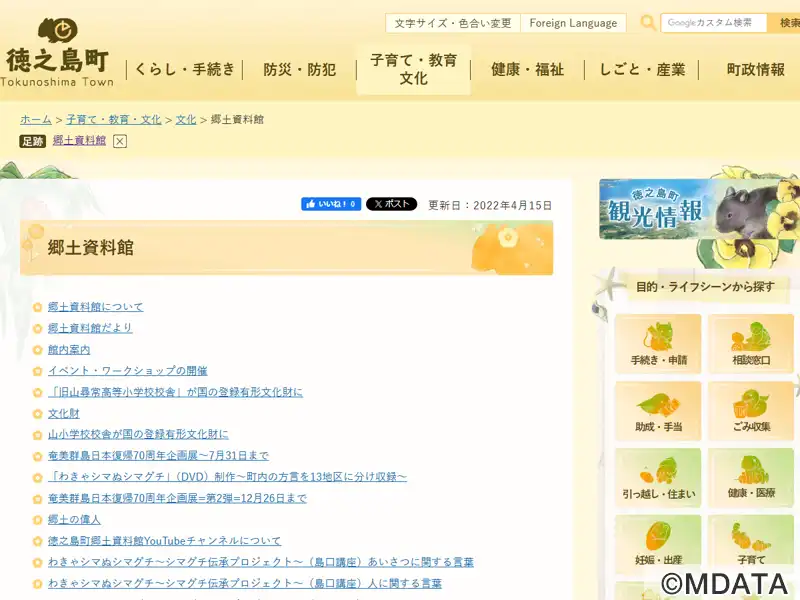Open 健康・医療 icon tile
Screen dimensions: 800x600
(x=751, y=477)
